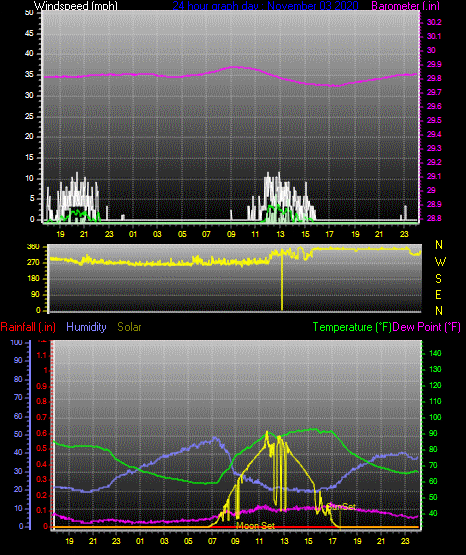Viewport: 466px width, 555px height.
Task: Click the "35" windspeed axis value
Action: [x=29, y=75]
